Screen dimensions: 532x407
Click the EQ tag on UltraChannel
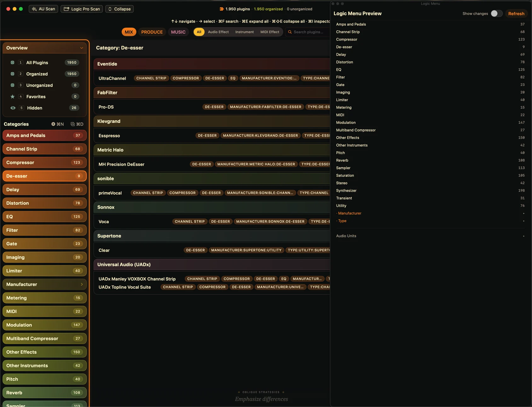pyautogui.click(x=233, y=78)
